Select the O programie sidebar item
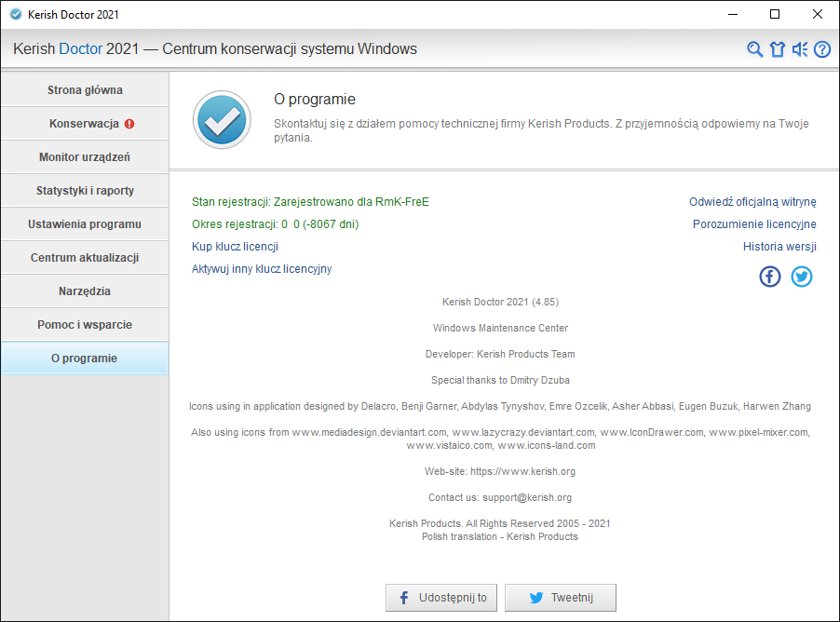The width and height of the screenshot is (840, 622). pos(85,358)
